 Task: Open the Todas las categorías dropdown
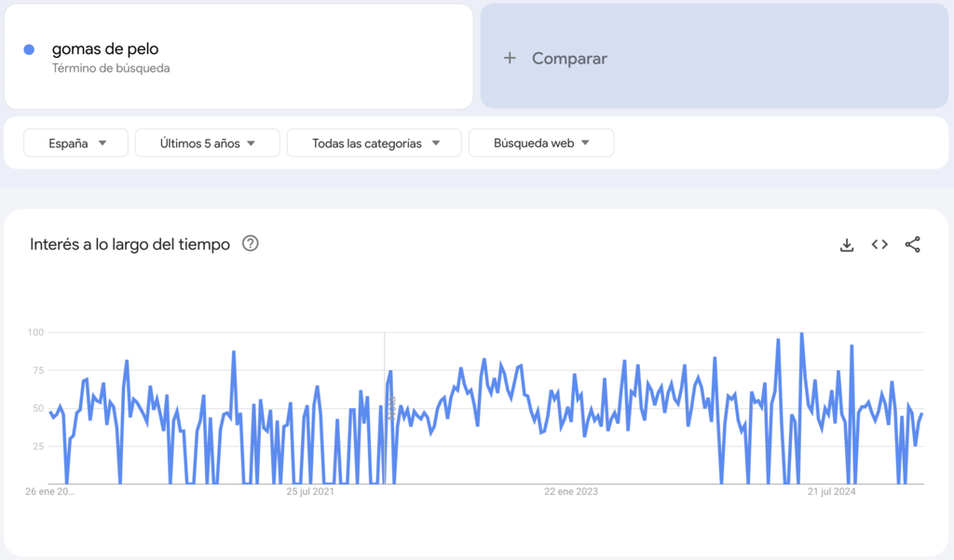tap(374, 143)
